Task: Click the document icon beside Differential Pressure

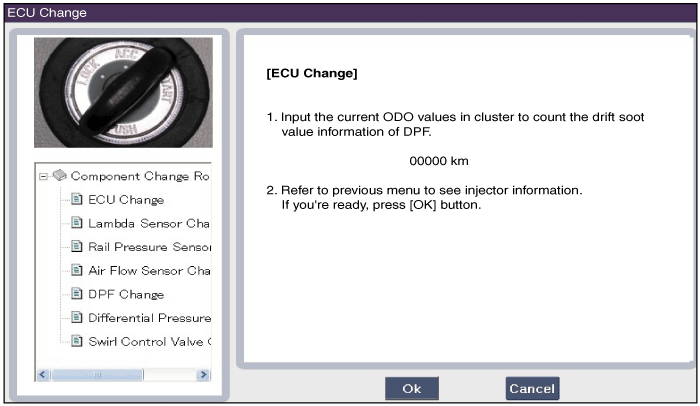Action: click(77, 317)
